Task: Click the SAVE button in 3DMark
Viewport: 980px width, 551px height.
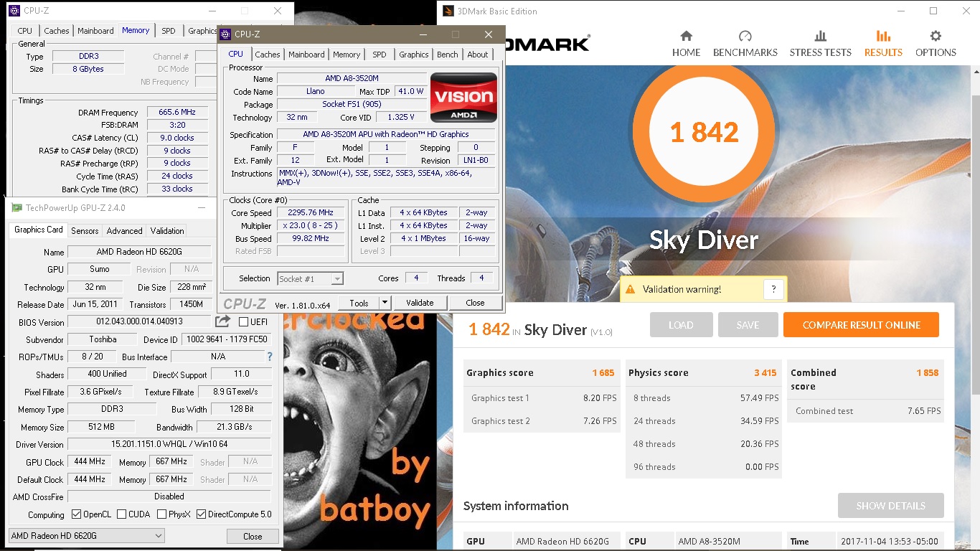Action: click(748, 325)
